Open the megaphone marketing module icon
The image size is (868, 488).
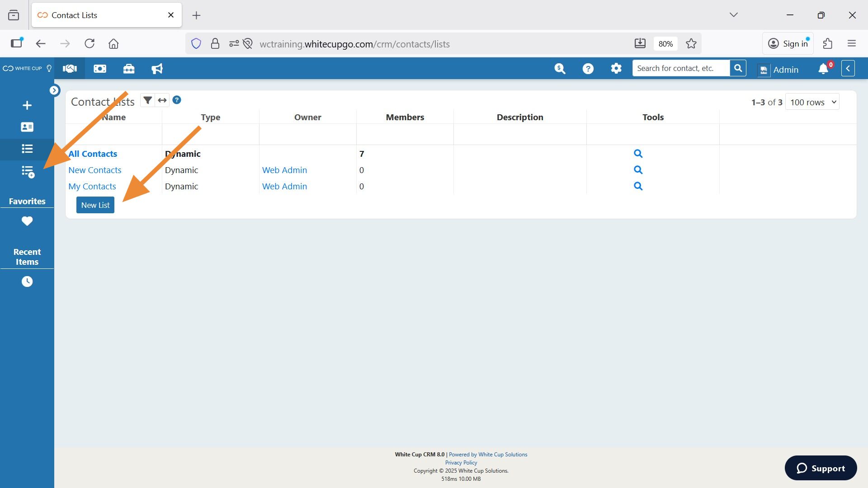coord(157,69)
